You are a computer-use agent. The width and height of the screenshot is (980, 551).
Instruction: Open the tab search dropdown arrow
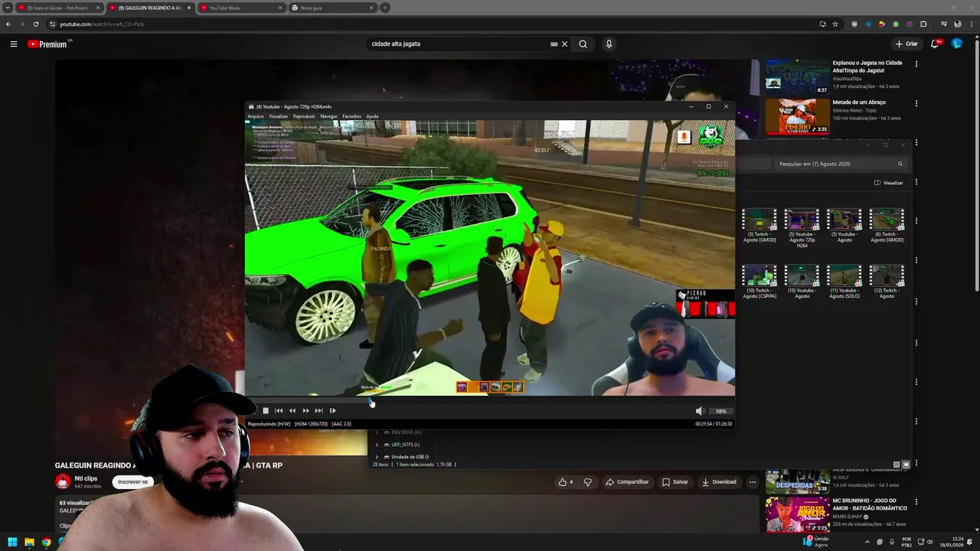(7, 8)
